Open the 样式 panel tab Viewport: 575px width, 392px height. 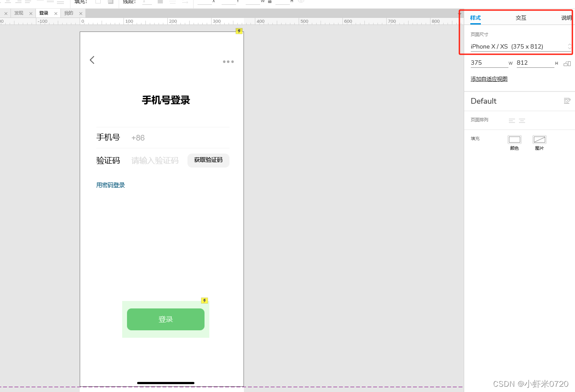(476, 18)
